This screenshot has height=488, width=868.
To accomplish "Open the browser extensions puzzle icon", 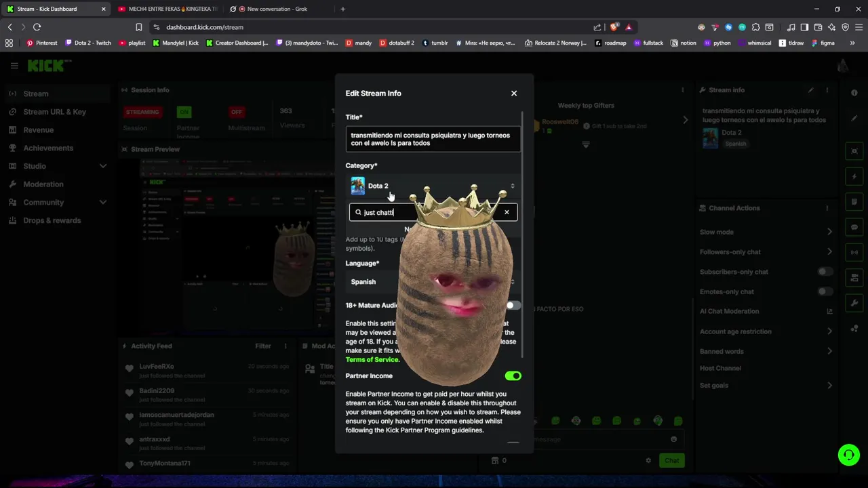I will (x=755, y=27).
